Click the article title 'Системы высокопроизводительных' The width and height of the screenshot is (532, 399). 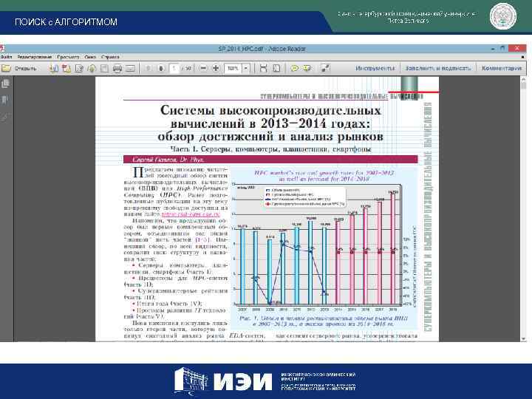[x=270, y=110]
